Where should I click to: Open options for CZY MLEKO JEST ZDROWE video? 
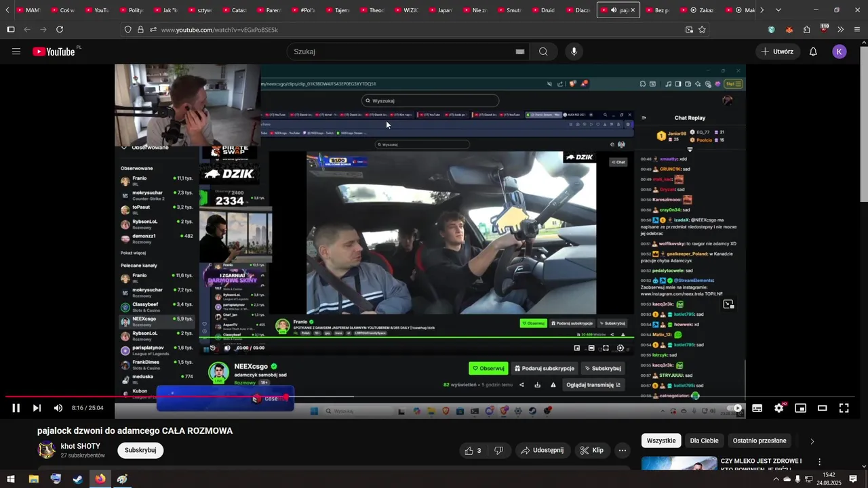coord(819,462)
